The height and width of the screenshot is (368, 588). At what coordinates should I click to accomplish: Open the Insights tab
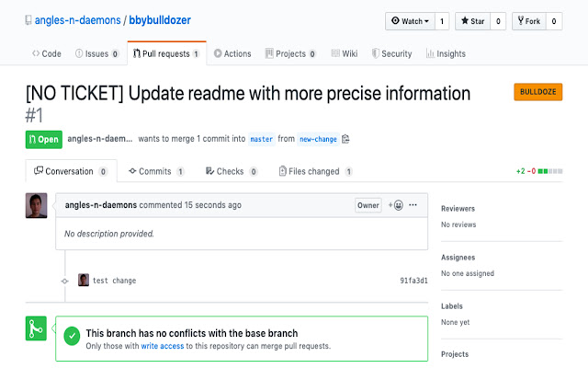click(x=446, y=53)
